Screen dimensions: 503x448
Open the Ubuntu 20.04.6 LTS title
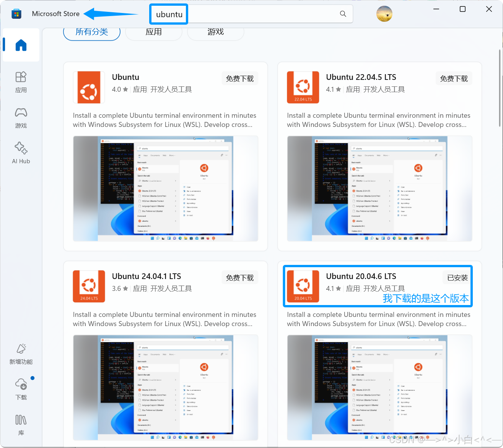click(361, 276)
